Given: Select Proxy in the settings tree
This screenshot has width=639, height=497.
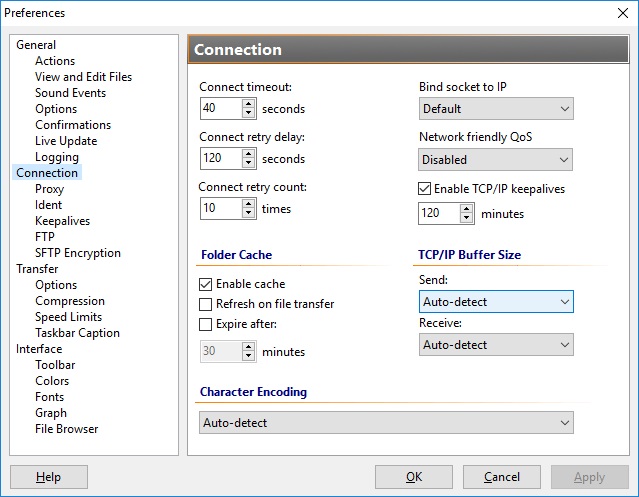Looking at the screenshot, I should 49,189.
